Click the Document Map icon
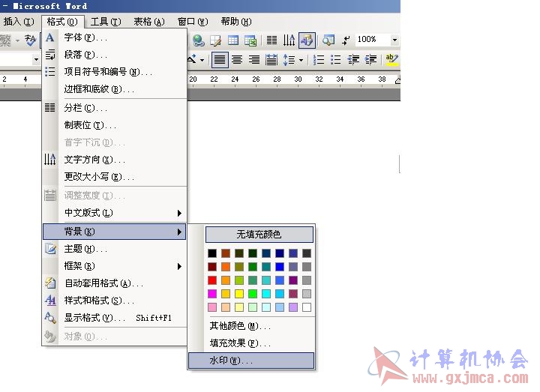 328,40
